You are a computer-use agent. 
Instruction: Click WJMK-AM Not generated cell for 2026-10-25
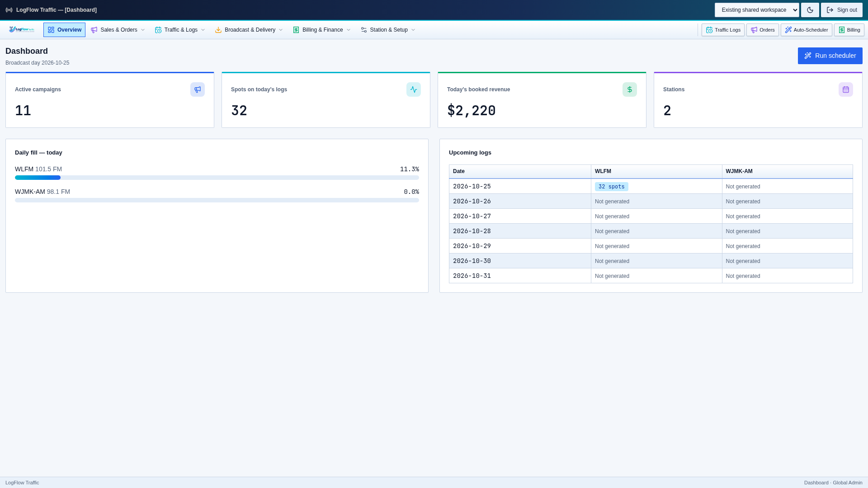(x=787, y=187)
